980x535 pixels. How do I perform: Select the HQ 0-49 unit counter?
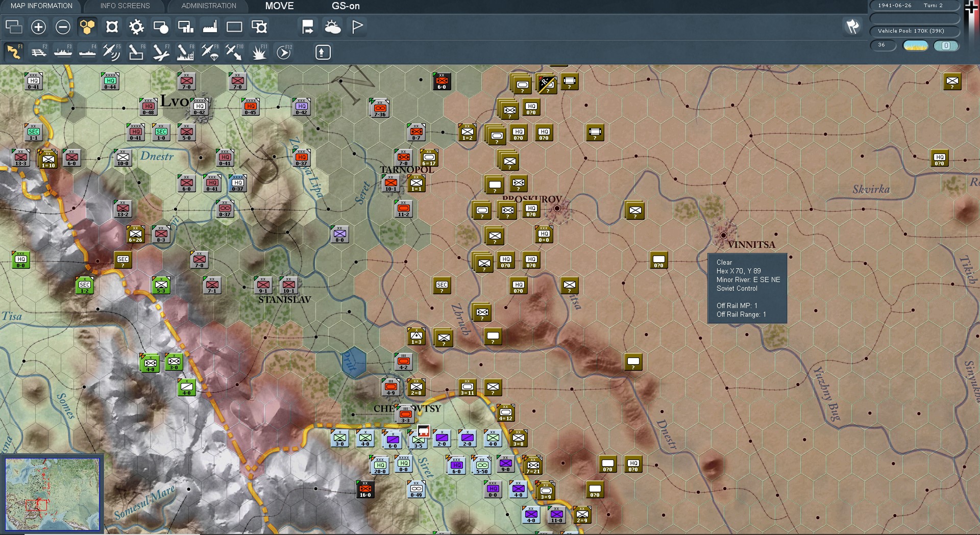pos(416,490)
